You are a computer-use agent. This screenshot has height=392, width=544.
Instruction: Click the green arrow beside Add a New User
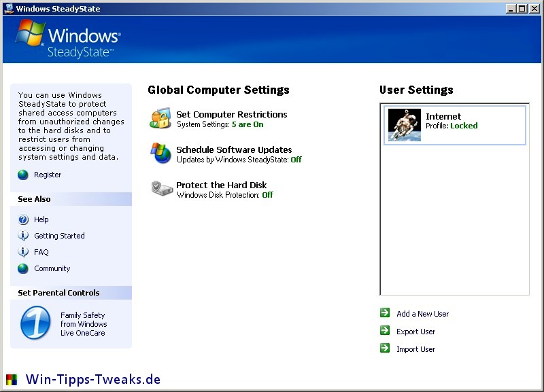[385, 313]
